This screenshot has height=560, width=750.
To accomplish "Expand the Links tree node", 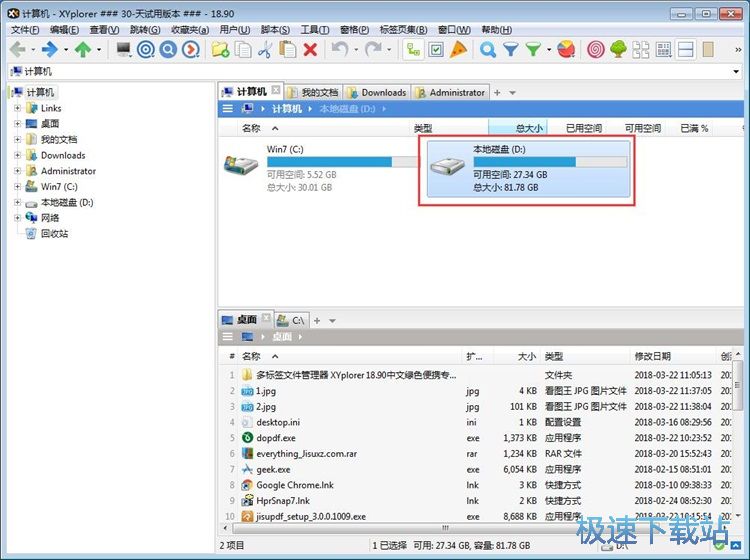I will coord(17,108).
